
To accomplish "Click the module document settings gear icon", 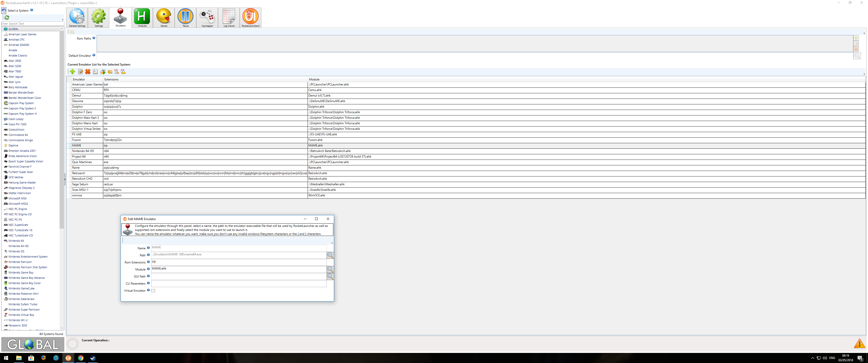I will (x=123, y=71).
